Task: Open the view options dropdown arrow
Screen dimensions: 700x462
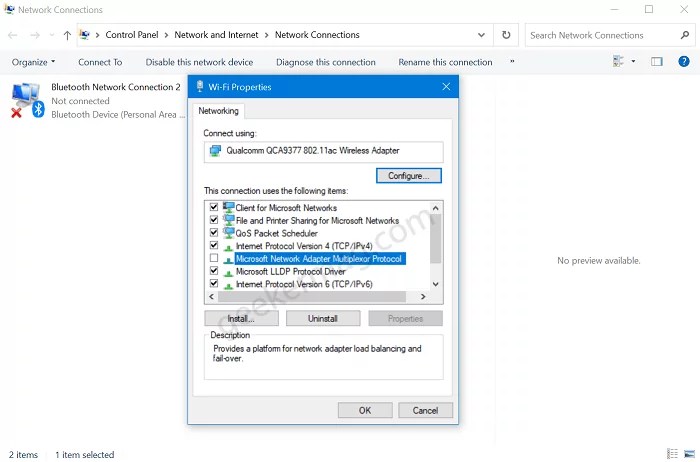Action: tap(633, 61)
